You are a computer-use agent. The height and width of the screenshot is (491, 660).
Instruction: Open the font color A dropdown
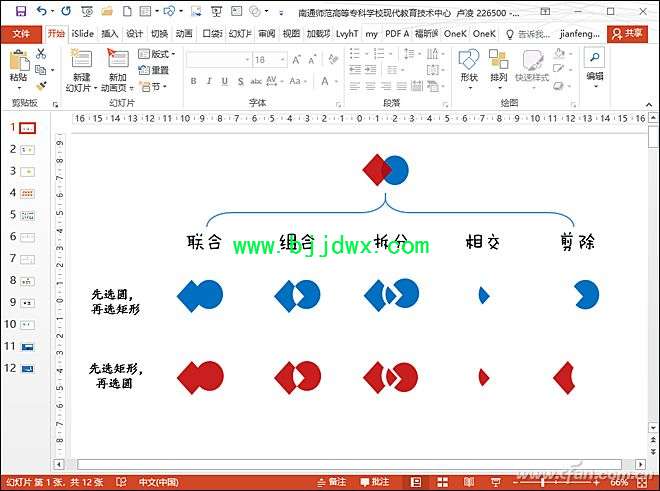329,81
